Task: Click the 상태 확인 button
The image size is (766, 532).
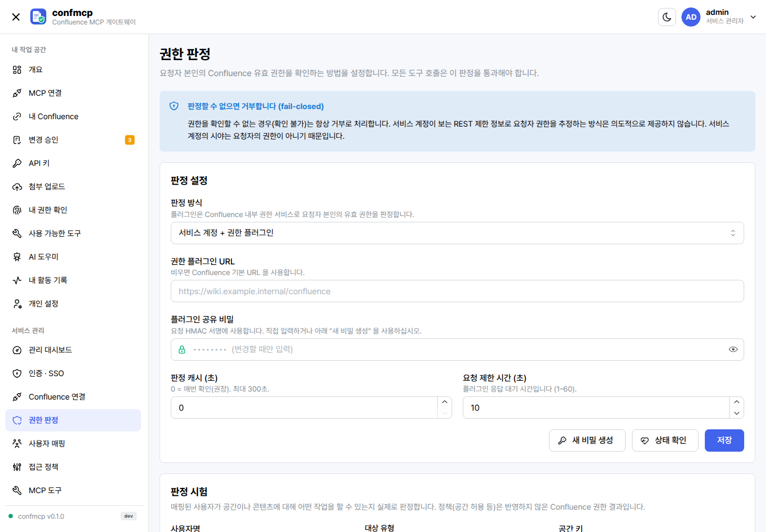Action: click(665, 440)
